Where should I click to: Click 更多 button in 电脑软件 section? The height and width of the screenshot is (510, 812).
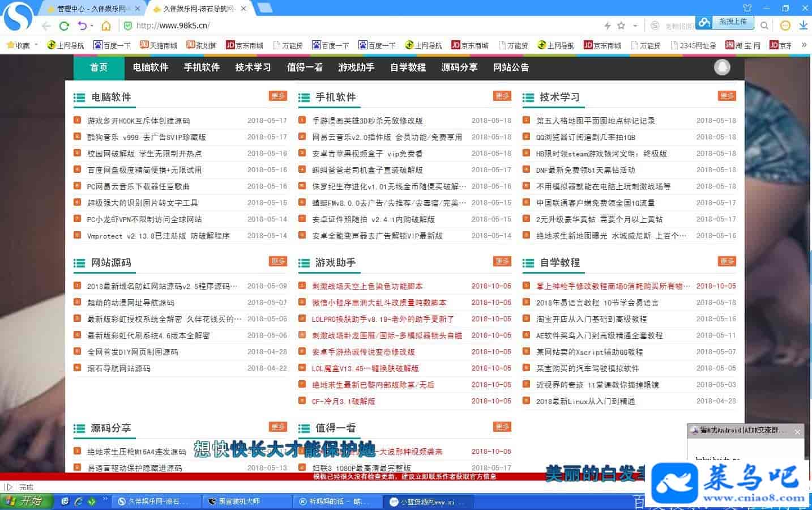click(277, 96)
